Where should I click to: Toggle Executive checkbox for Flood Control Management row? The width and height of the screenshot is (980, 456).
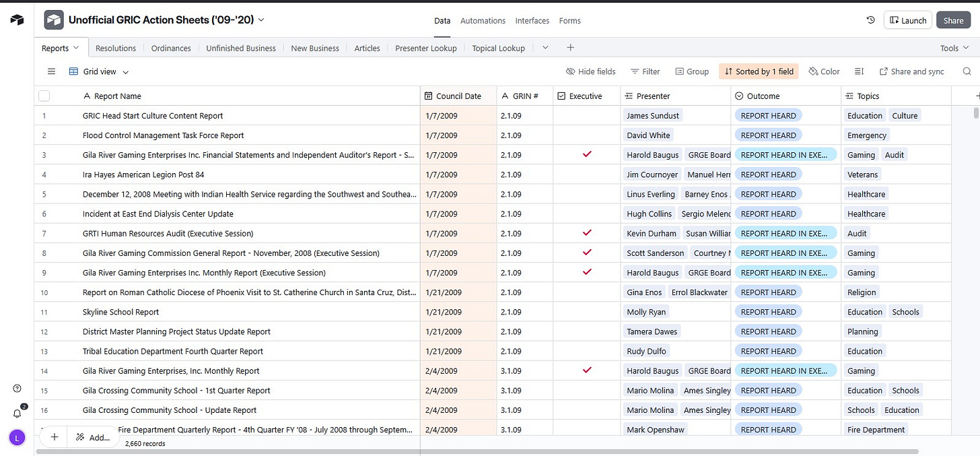pyautogui.click(x=587, y=135)
